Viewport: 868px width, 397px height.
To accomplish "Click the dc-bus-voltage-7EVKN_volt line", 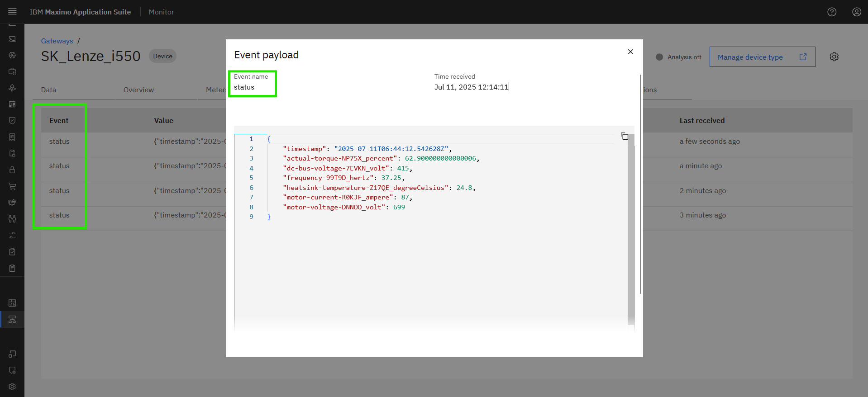I will 348,168.
